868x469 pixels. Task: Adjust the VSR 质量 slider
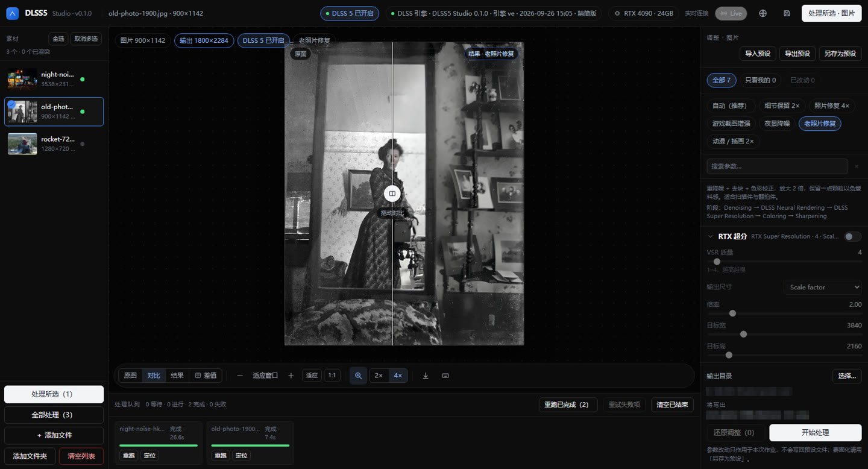tap(784, 262)
